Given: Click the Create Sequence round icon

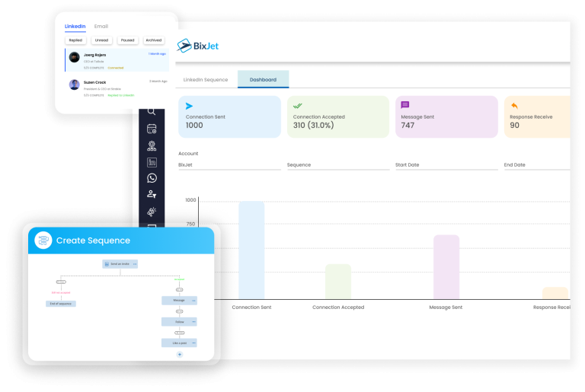Looking at the screenshot, I should click(43, 241).
